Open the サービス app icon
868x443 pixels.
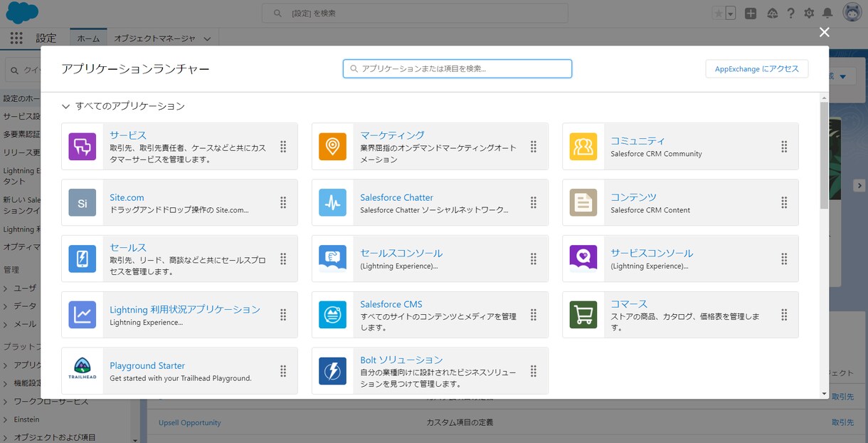point(83,147)
